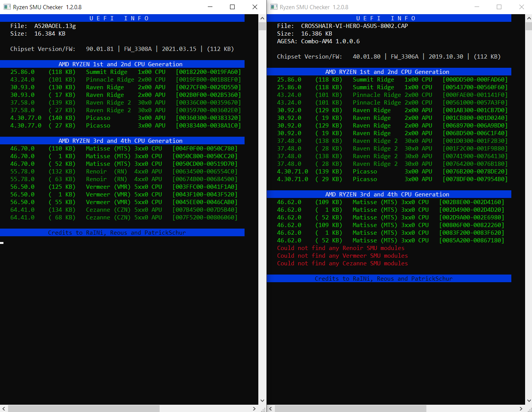
Task: Click the file name CROSSHAIR-VI-HERO-ASUS-8002.CAP
Action: click(x=354, y=26)
